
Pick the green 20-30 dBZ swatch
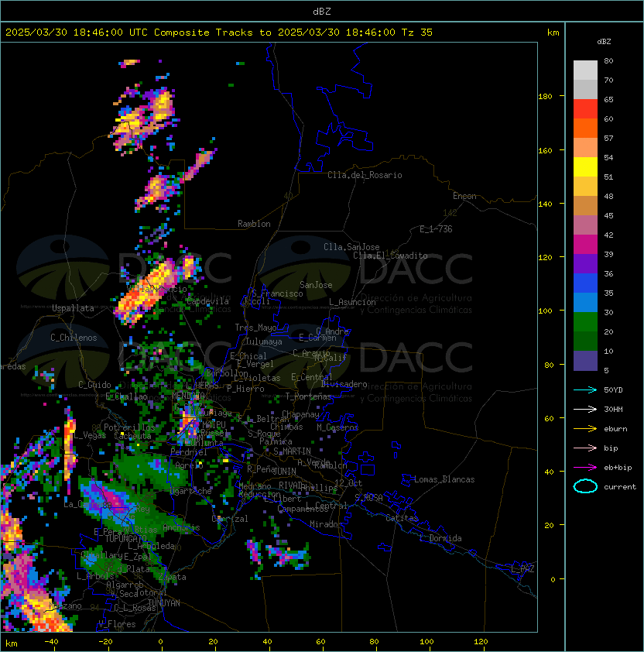pos(585,322)
